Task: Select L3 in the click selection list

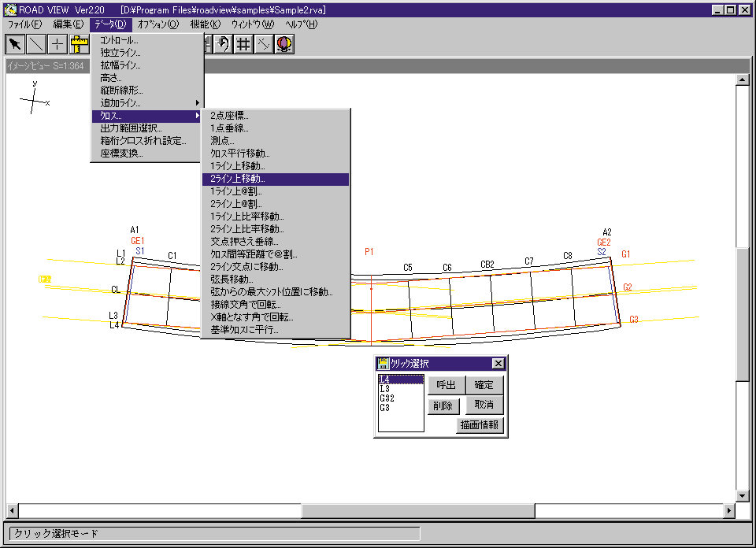Action: pyautogui.click(x=401, y=388)
